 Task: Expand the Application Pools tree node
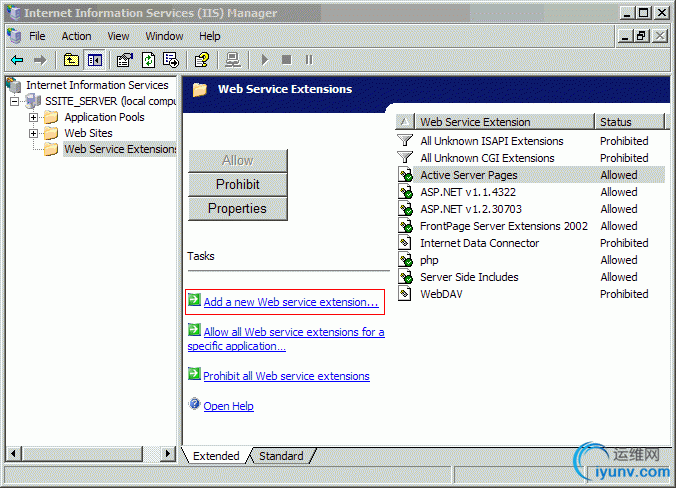33,117
